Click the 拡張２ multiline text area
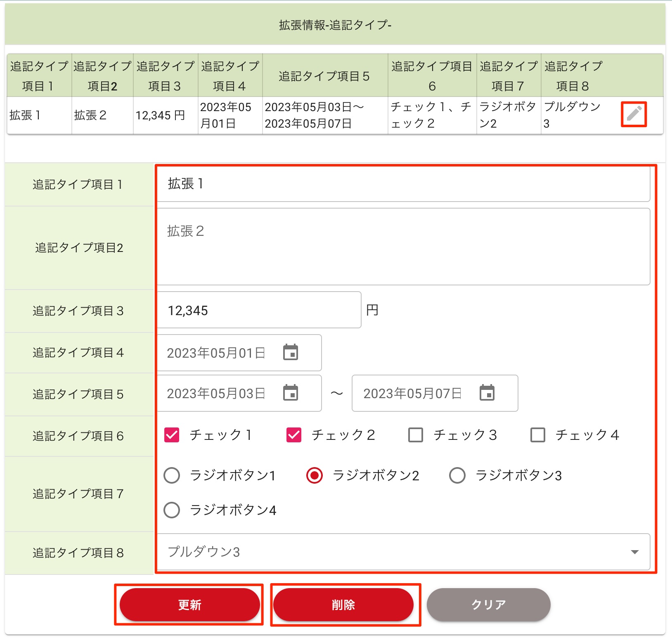Image resolution: width=672 pixels, height=641 pixels. coord(403,247)
